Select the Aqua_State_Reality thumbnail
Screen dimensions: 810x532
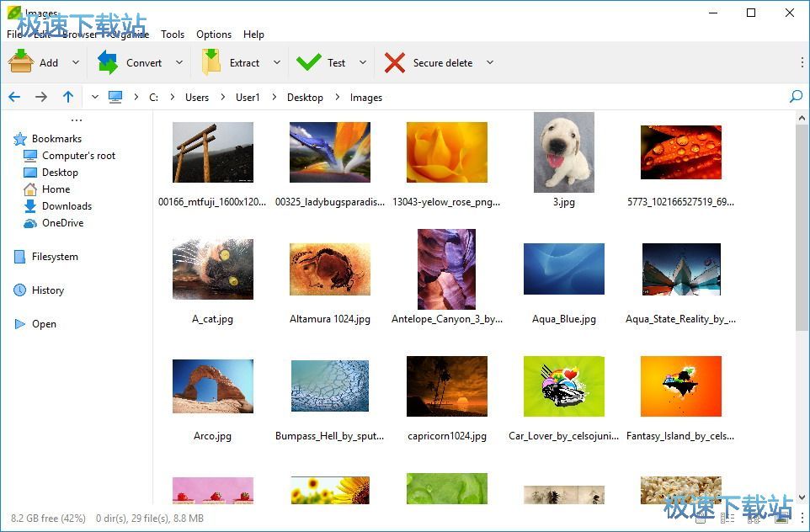(x=681, y=269)
